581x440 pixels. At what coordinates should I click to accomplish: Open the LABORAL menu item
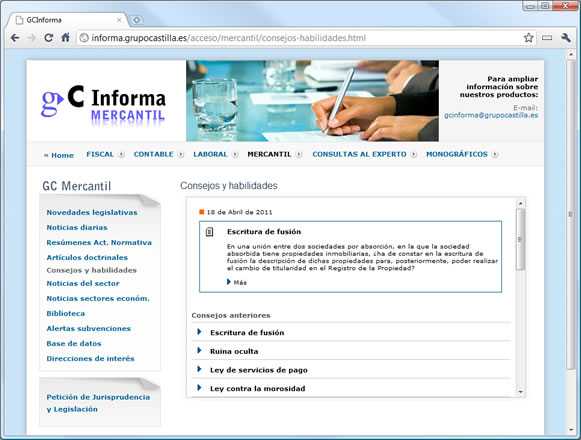tap(210, 155)
